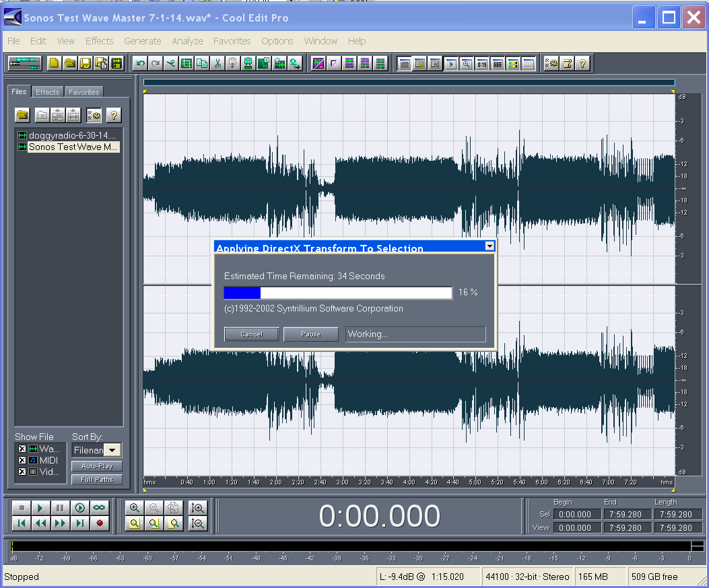Image resolution: width=709 pixels, height=588 pixels.
Task: Click the level meter bar above dB scale
Action: [x=351, y=546]
